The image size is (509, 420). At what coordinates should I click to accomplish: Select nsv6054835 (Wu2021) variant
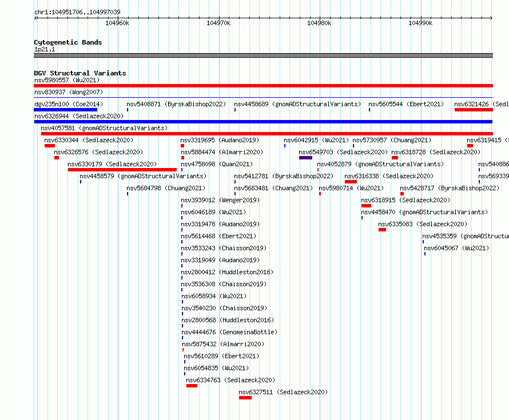tap(216, 368)
